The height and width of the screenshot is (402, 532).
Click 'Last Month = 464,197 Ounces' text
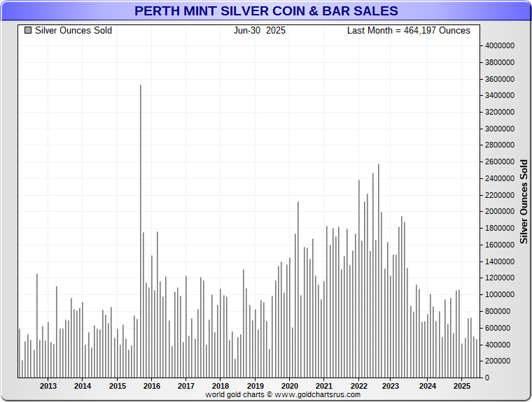tap(409, 31)
